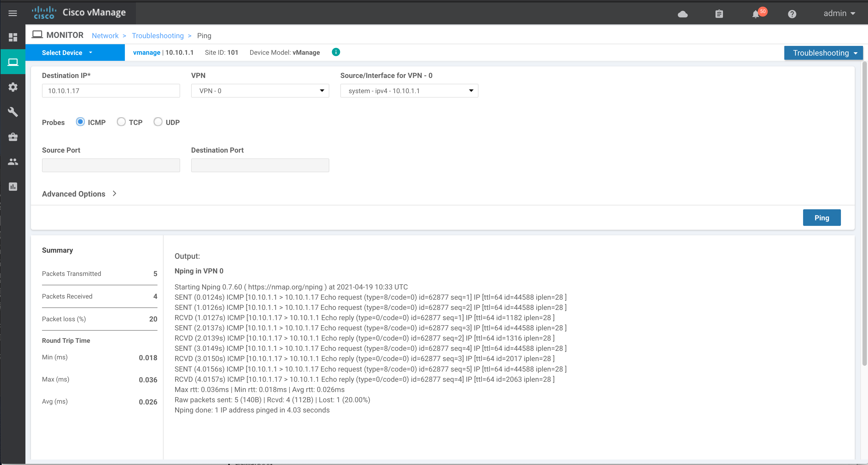Open Source/Interface dropdown for VPN

click(409, 91)
